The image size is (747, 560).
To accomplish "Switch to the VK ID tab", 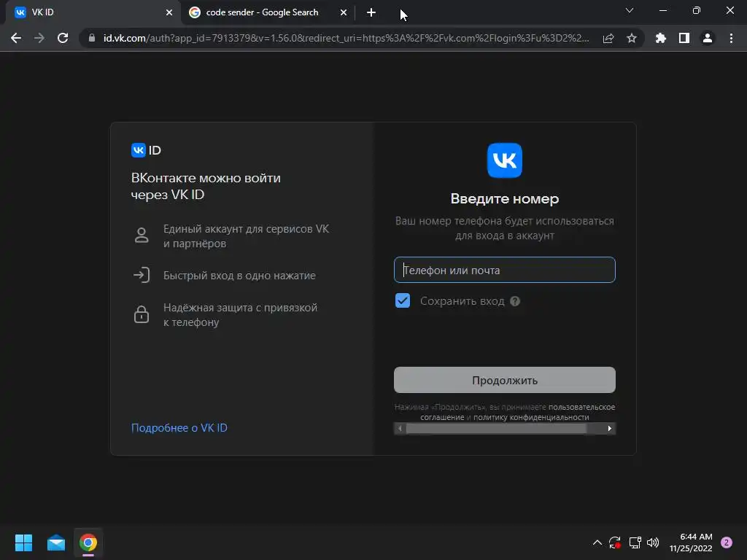I will click(90, 12).
